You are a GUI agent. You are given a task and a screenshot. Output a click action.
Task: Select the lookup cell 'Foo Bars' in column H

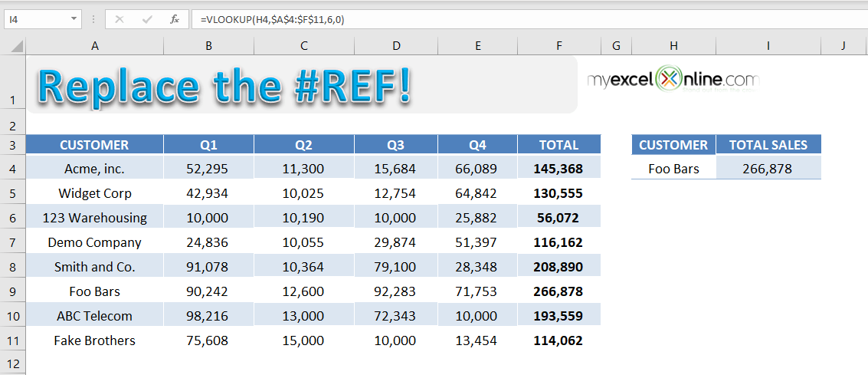pyautogui.click(x=673, y=169)
